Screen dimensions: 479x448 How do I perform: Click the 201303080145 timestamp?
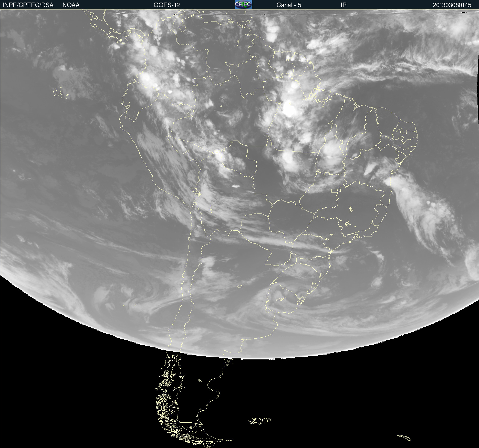click(452, 5)
